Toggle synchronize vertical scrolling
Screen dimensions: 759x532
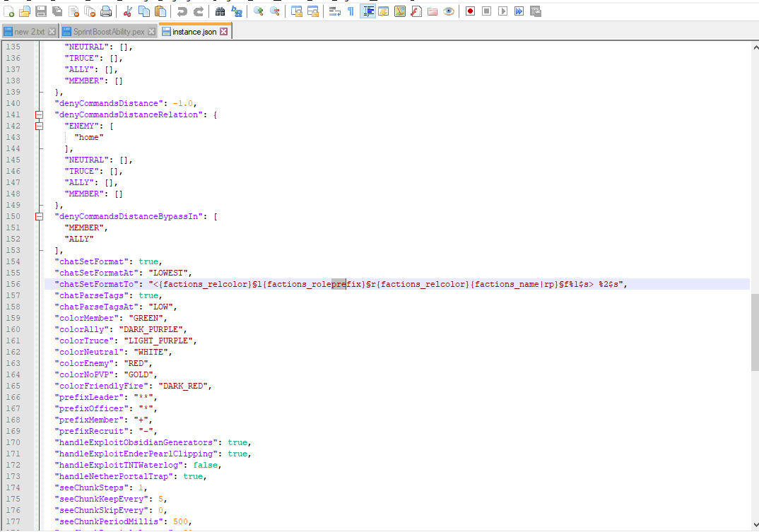pyautogui.click(x=297, y=11)
